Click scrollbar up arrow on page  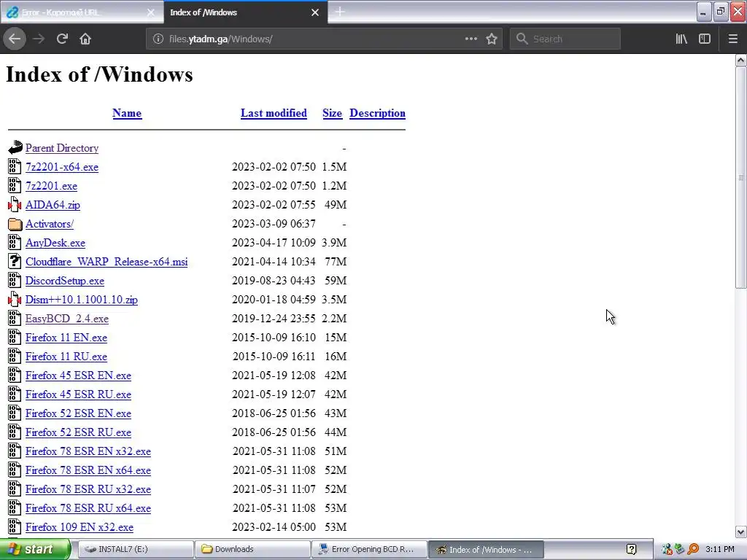(741, 60)
